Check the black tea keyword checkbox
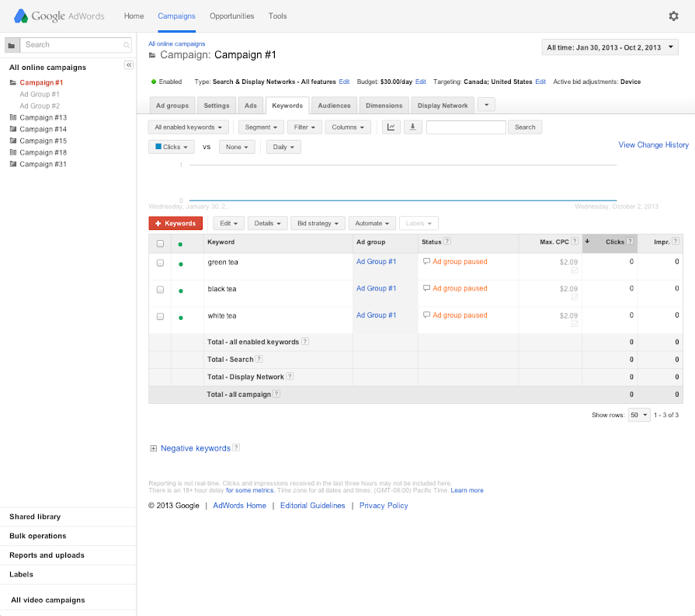 tap(160, 290)
